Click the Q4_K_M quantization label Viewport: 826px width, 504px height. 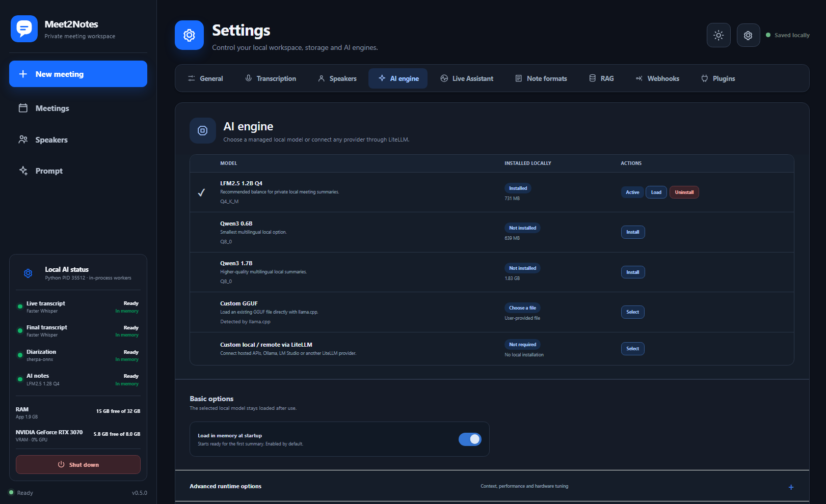(229, 202)
